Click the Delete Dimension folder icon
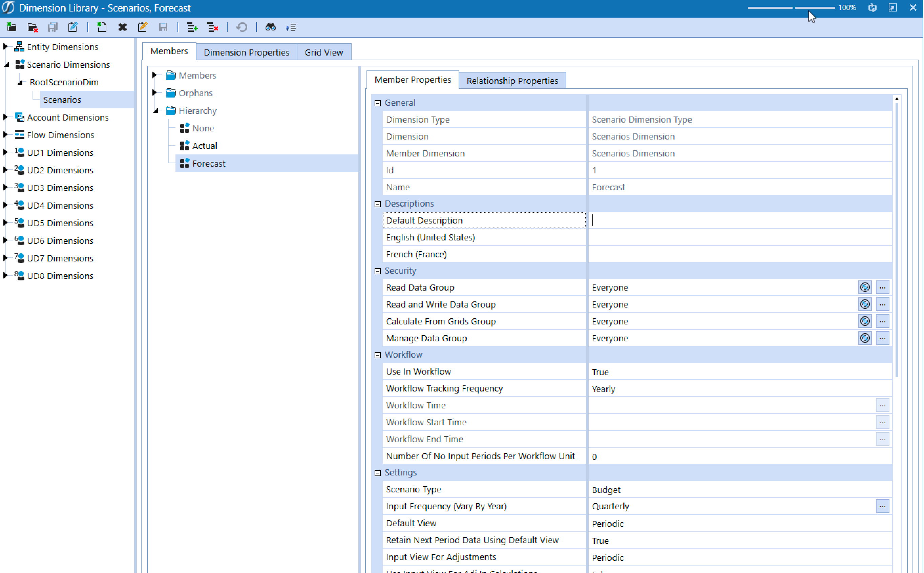 click(x=33, y=27)
